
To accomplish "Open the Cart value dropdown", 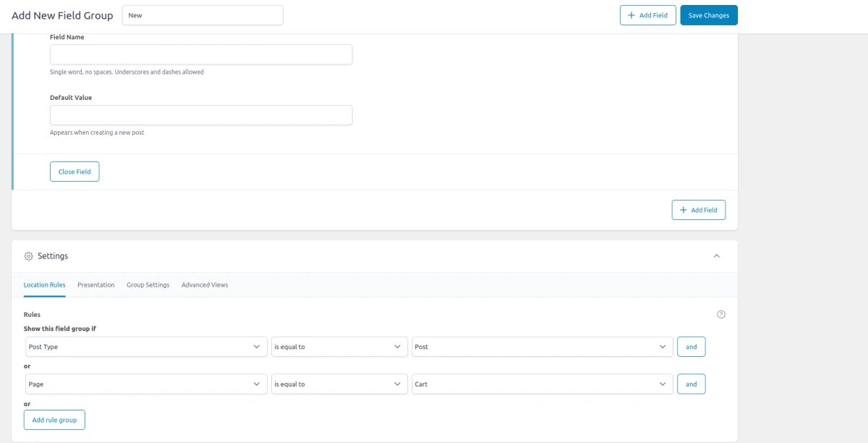I will pyautogui.click(x=542, y=384).
